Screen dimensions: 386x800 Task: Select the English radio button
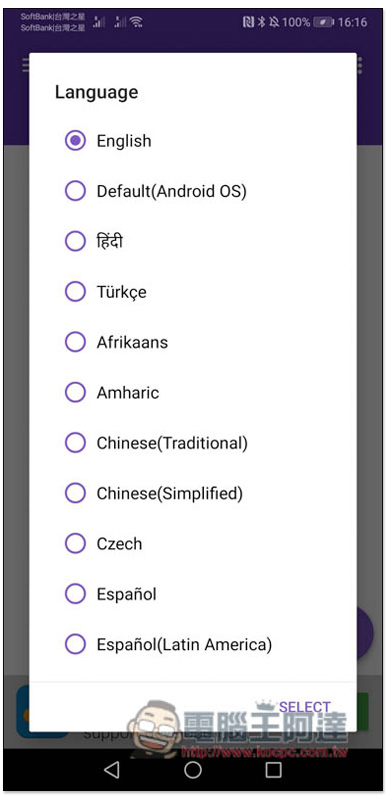pos(75,141)
